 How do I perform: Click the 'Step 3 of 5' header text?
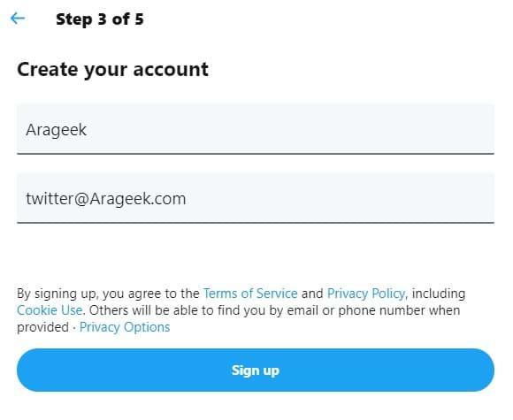point(100,19)
